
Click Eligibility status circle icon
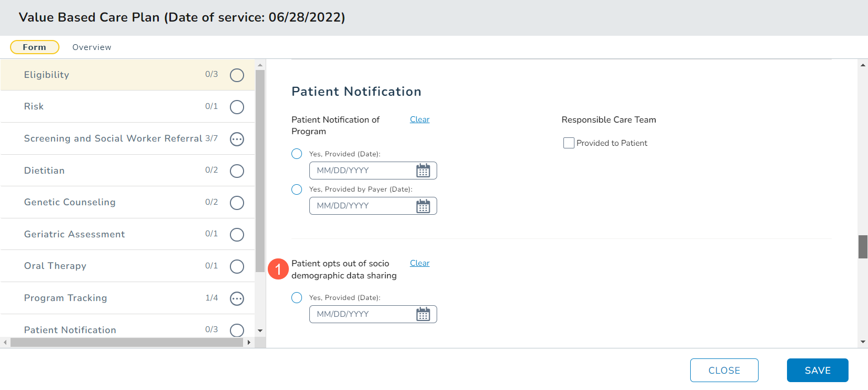pos(237,75)
